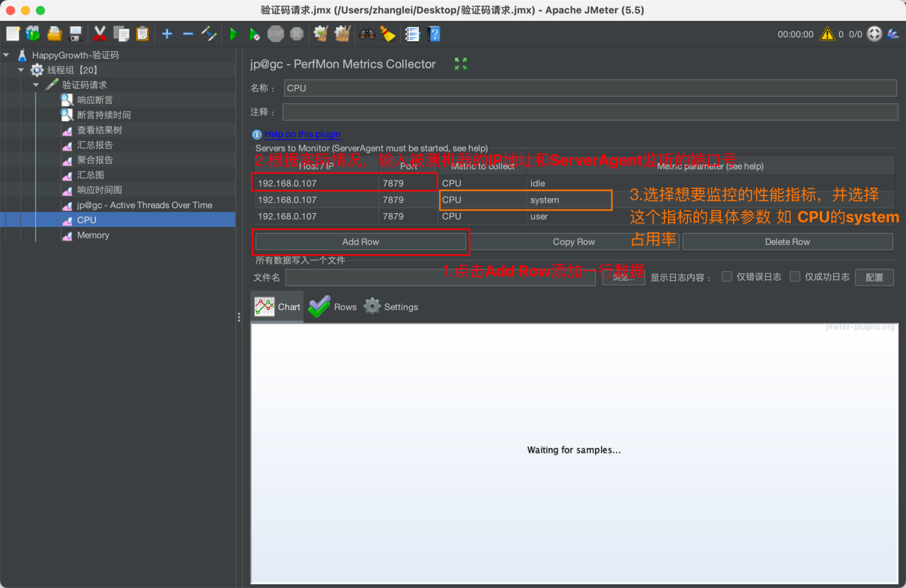Click the JMeter plugins feather icon
906x588 pixels.
[893, 34]
